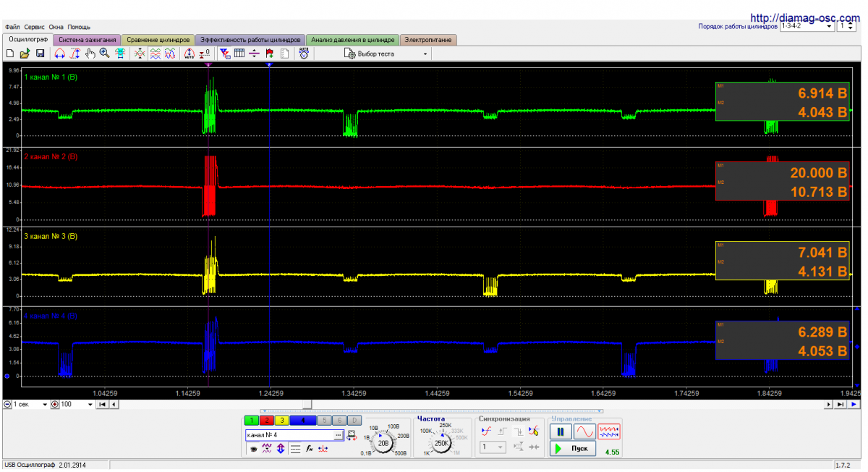Click the fx math function icon

[309, 449]
